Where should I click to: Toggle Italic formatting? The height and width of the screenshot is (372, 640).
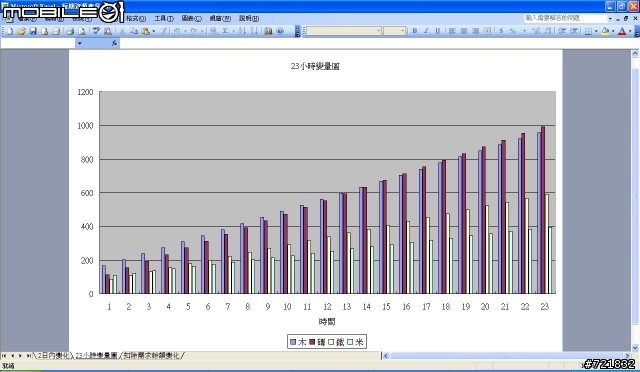426,31
